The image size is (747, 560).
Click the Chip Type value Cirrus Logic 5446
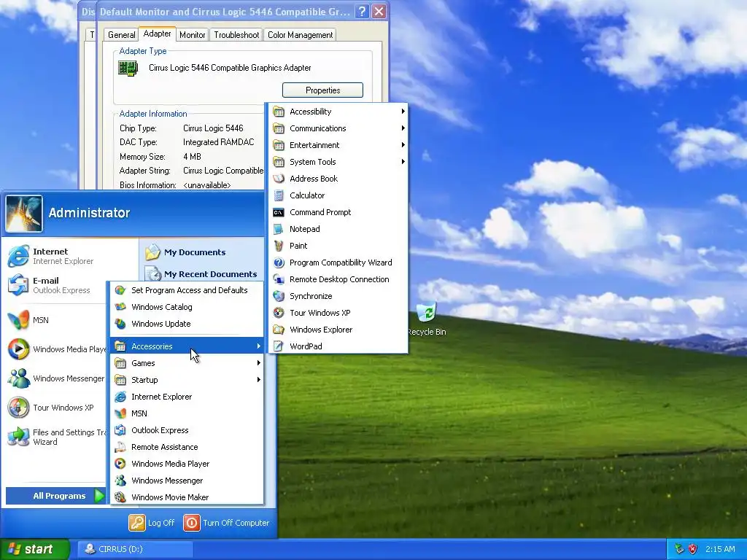213,128
